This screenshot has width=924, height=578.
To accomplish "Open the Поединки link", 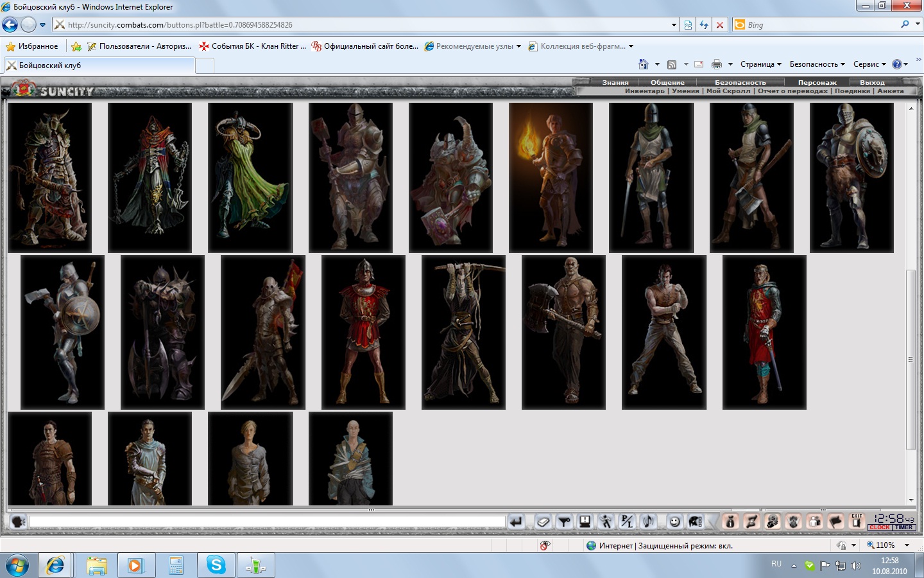I will [x=852, y=91].
